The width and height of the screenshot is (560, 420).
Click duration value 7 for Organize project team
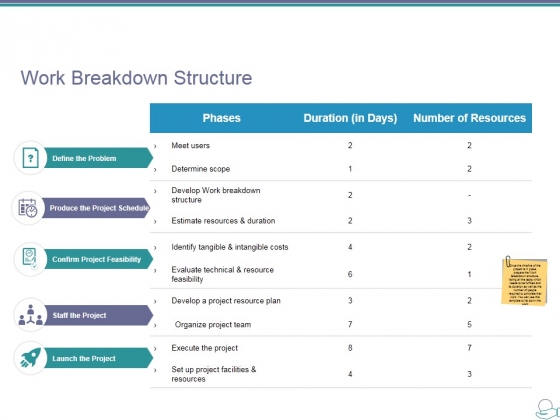click(x=350, y=324)
